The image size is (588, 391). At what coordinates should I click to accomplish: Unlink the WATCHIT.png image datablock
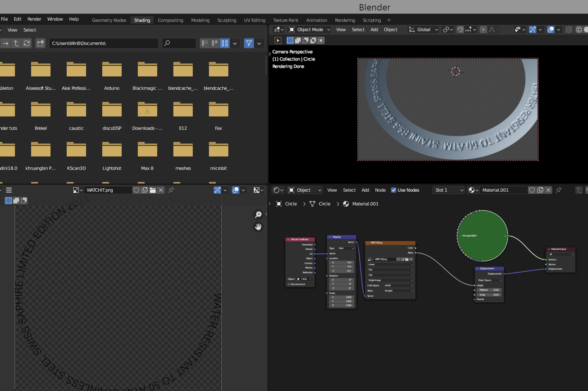pos(161,190)
